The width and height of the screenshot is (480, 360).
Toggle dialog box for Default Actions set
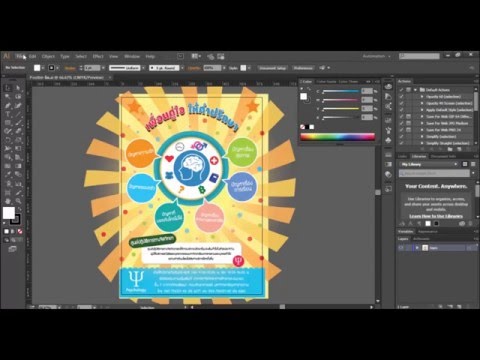[408, 90]
